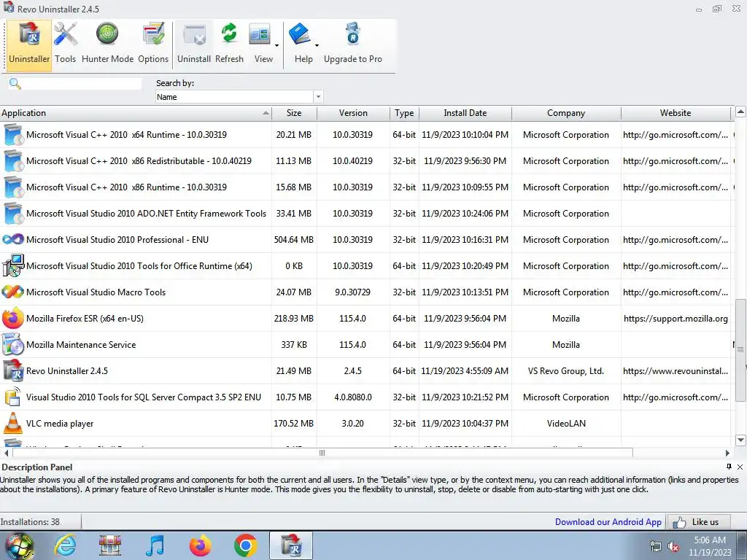The height and width of the screenshot is (560, 747).
Task: Click the horizontal scroll right arrow
Action: tap(727, 453)
